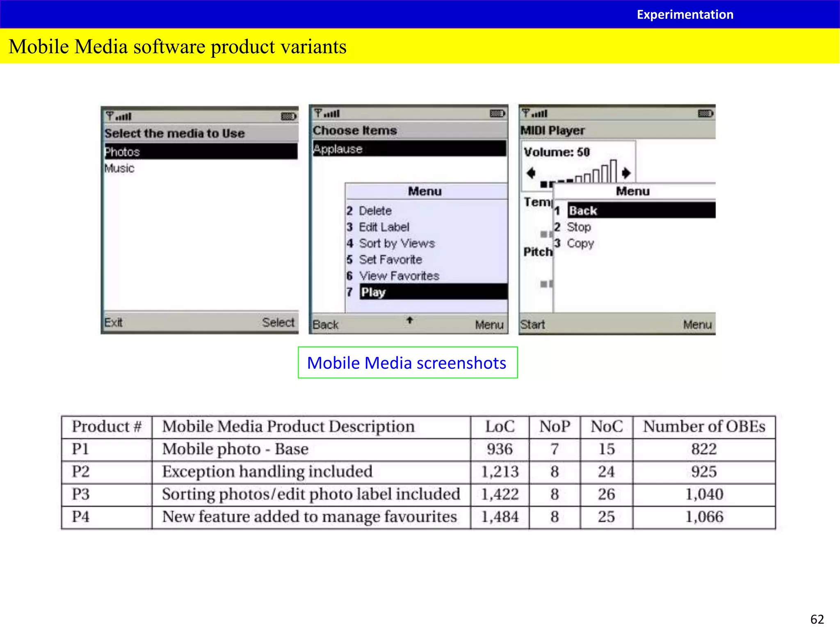Click signal strength icon in MIDI Player screen
This screenshot has width=840, height=630.
(535, 113)
